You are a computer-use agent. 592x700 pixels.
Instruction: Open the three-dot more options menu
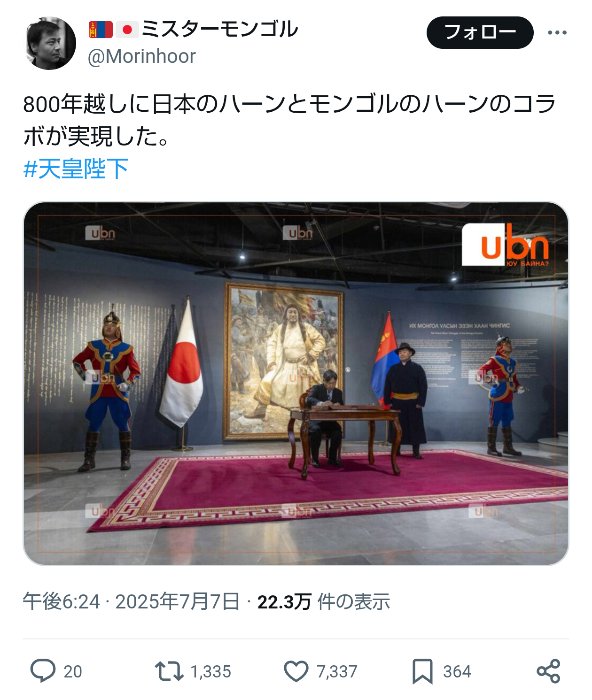(557, 32)
